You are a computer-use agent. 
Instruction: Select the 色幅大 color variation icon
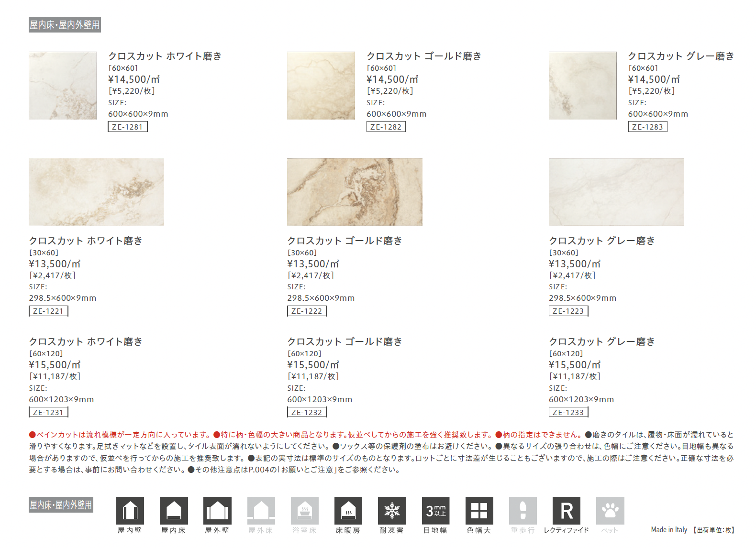point(479,511)
